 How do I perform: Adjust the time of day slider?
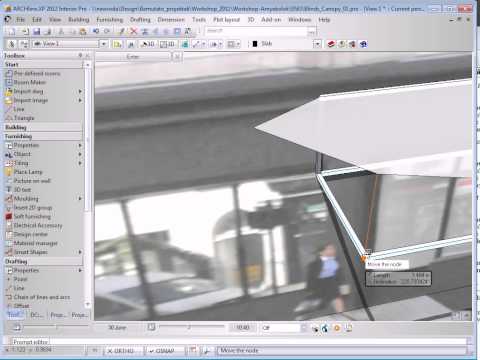189,327
